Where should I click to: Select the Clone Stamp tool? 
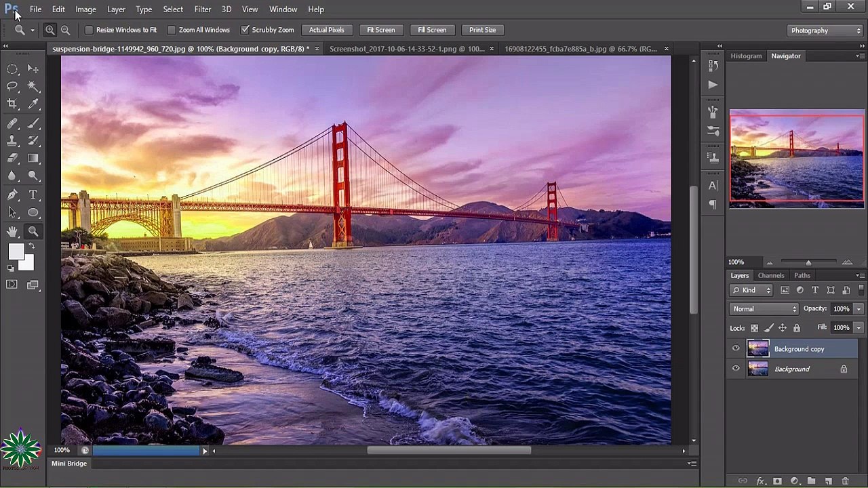(x=12, y=141)
